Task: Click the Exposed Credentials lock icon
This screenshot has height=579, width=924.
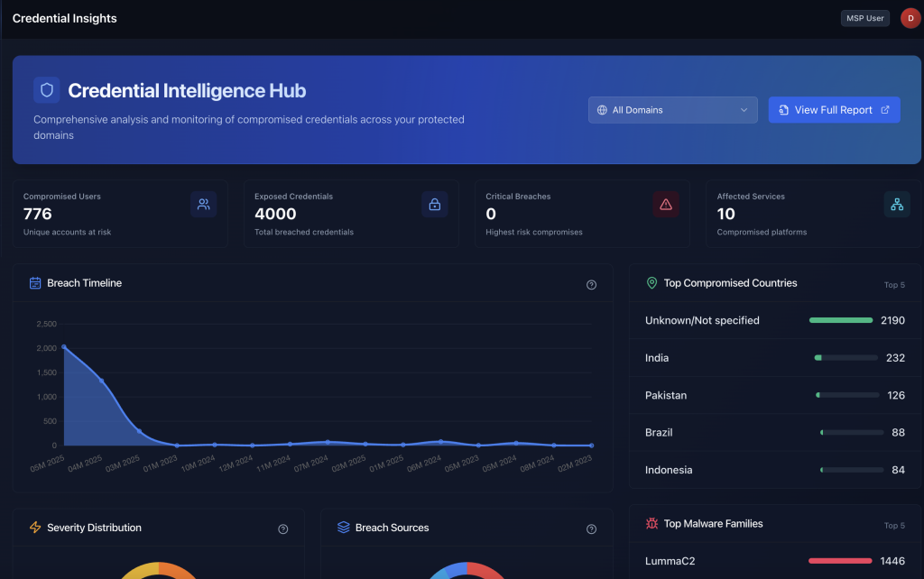Action: tap(435, 205)
